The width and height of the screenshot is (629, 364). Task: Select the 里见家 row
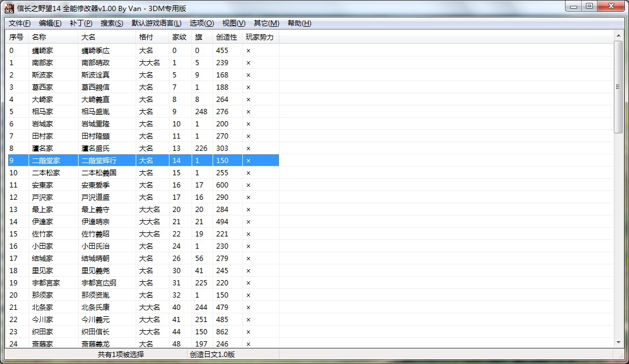pyautogui.click(x=143, y=271)
